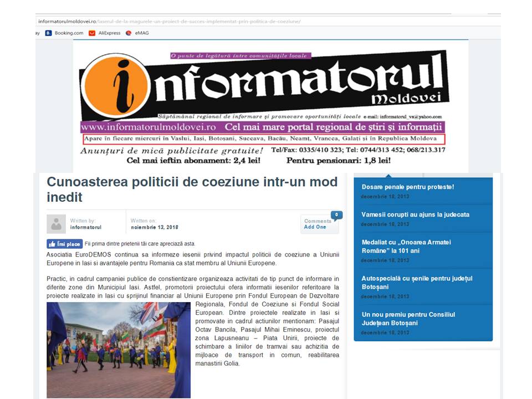Viewport: 532px width, 399px height.
Task: Open sidebar article Autospecială cu șenile pentru județul Botoșani
Action: [x=417, y=283]
